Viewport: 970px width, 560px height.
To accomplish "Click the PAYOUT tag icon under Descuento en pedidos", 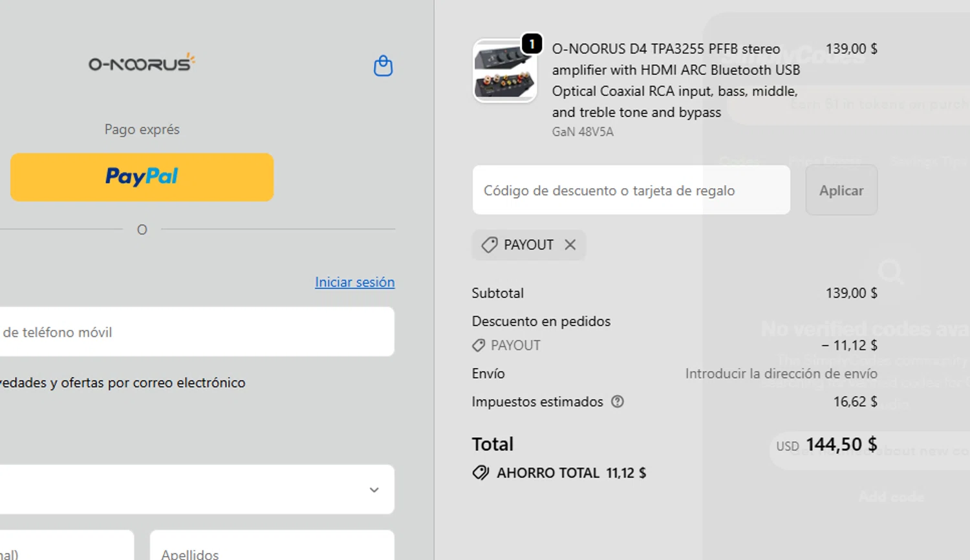I will tap(479, 345).
